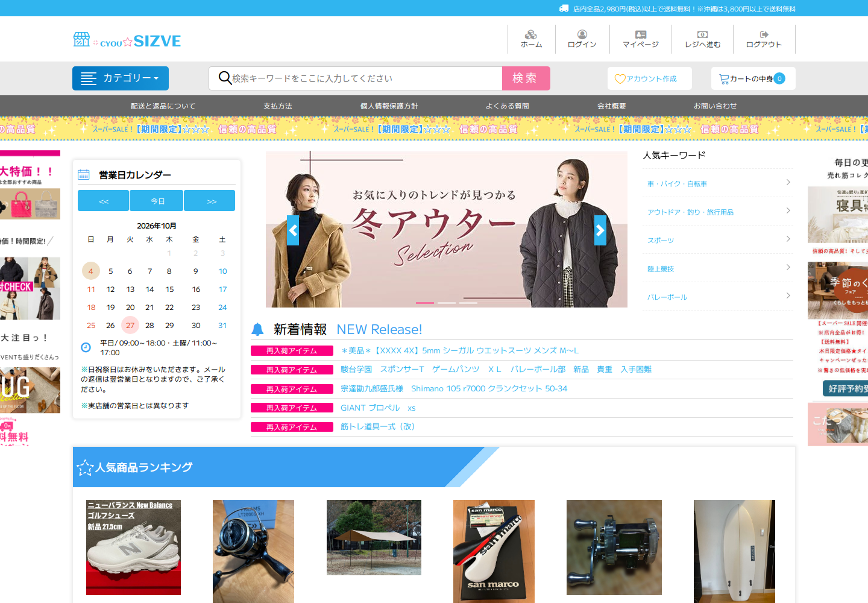Select the third banner slide indicator
868x603 pixels.
pyautogui.click(x=468, y=303)
